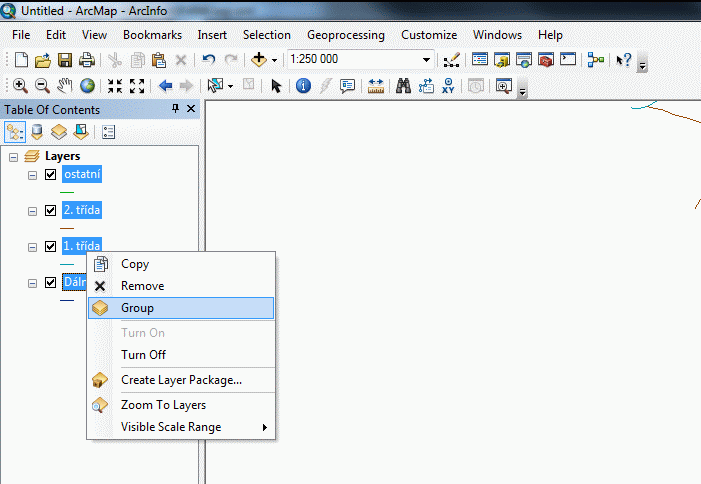Screen dimensions: 701x484
Task: Collapse the ostatní layer legend
Action: [32, 176]
